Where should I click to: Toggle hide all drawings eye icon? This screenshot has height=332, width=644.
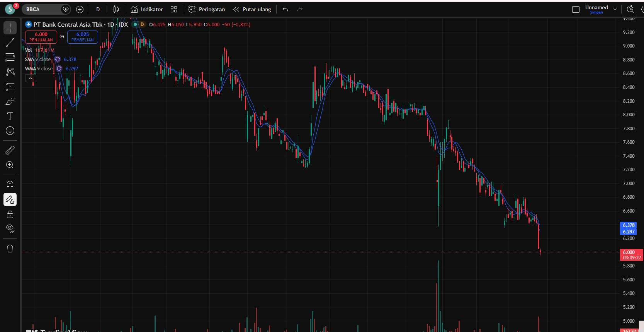click(x=10, y=229)
